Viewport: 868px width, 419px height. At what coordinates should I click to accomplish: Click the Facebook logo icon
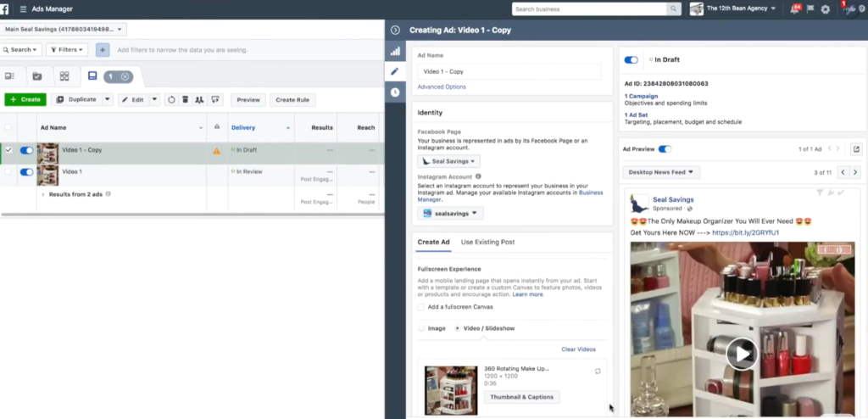pyautogui.click(x=4, y=8)
